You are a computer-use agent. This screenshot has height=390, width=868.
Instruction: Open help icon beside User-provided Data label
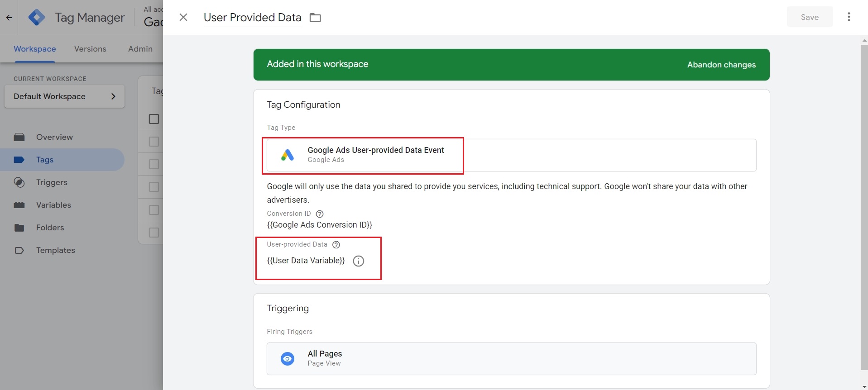point(336,245)
